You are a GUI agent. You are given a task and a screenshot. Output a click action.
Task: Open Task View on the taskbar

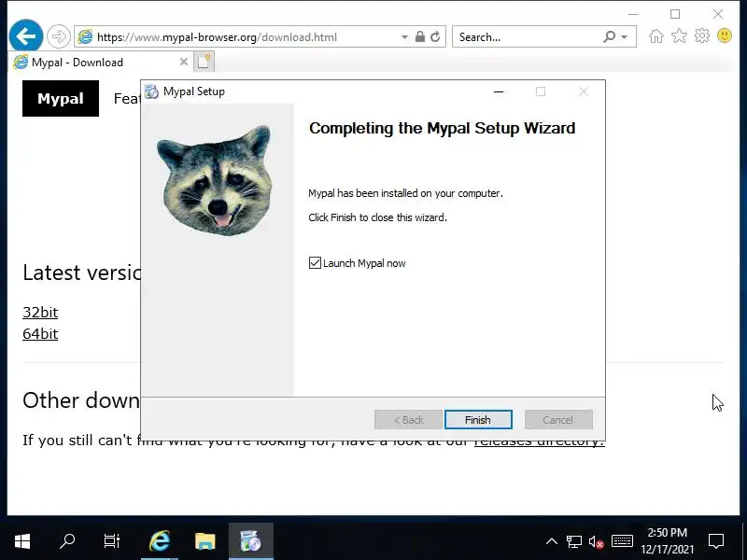click(112, 541)
